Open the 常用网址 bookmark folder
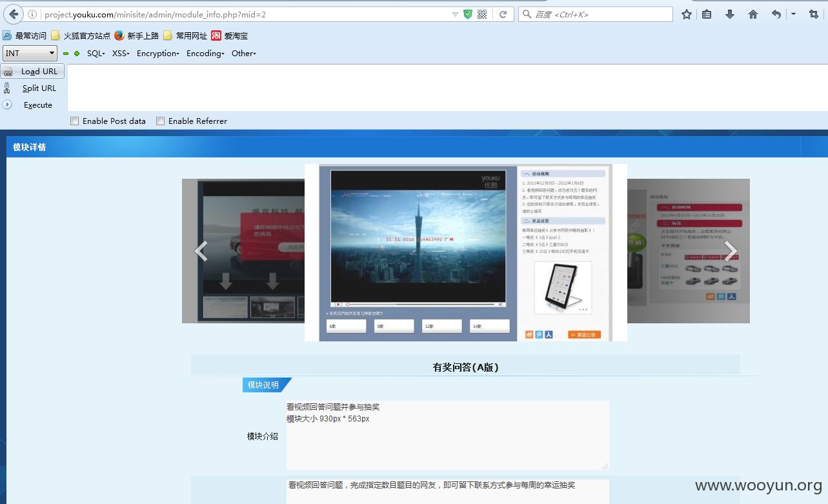Viewport: 828px width, 504px height. pyautogui.click(x=185, y=36)
